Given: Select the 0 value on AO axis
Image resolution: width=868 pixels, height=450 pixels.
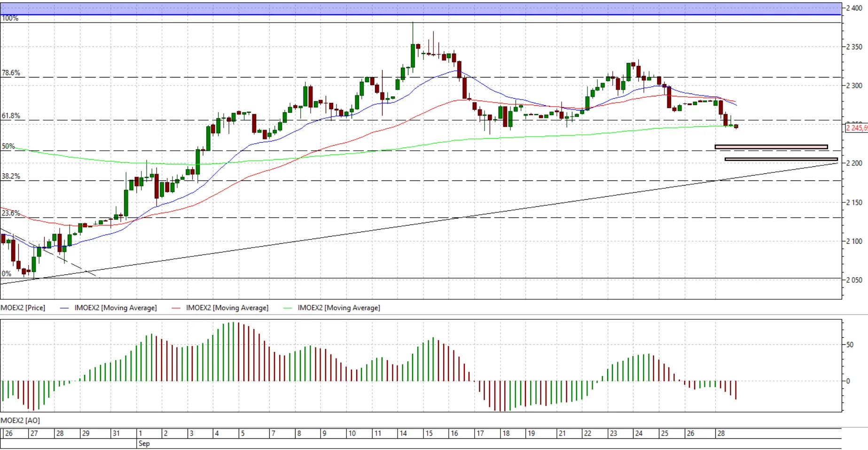Looking at the screenshot, I should click(x=848, y=381).
